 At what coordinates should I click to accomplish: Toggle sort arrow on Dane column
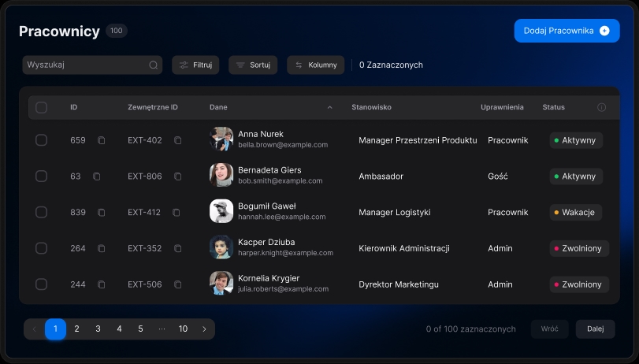329,108
